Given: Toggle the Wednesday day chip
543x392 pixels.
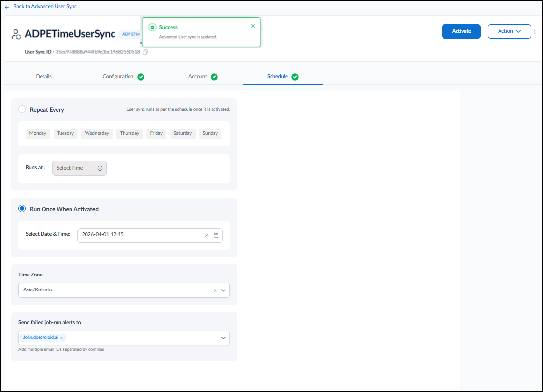Looking at the screenshot, I should pyautogui.click(x=97, y=133).
